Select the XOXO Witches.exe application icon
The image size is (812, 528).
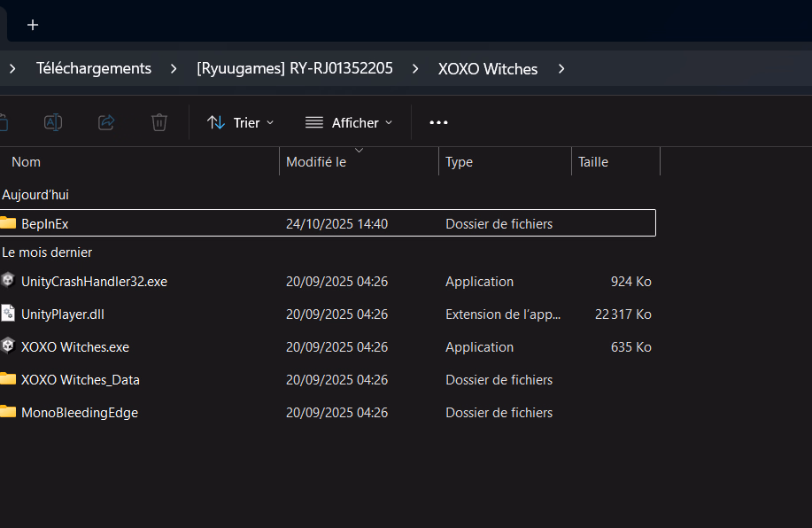click(8, 346)
